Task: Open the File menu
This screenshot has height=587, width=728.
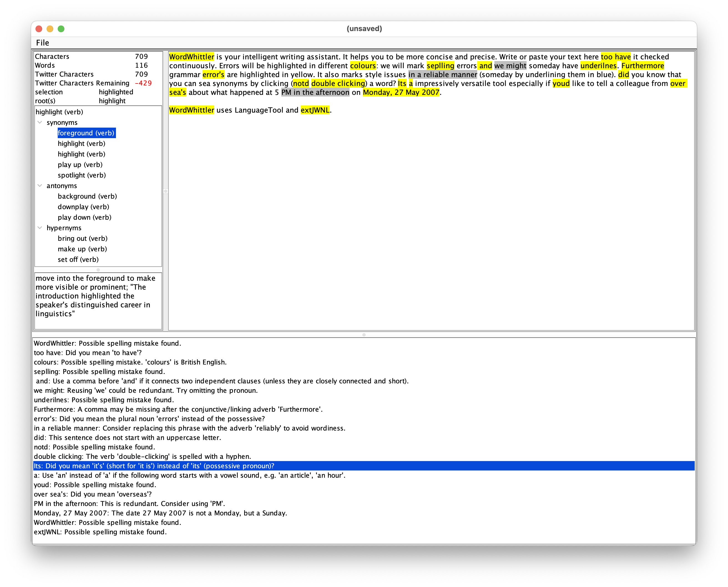Action: [x=43, y=43]
